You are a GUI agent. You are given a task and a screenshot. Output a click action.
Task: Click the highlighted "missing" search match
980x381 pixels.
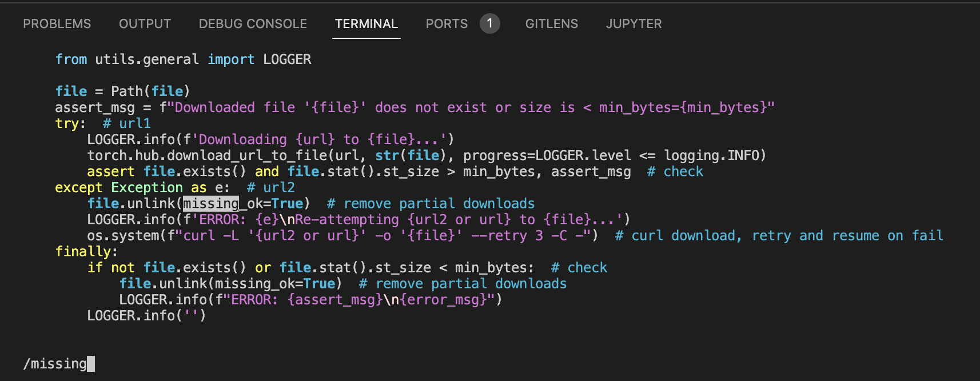coord(210,204)
